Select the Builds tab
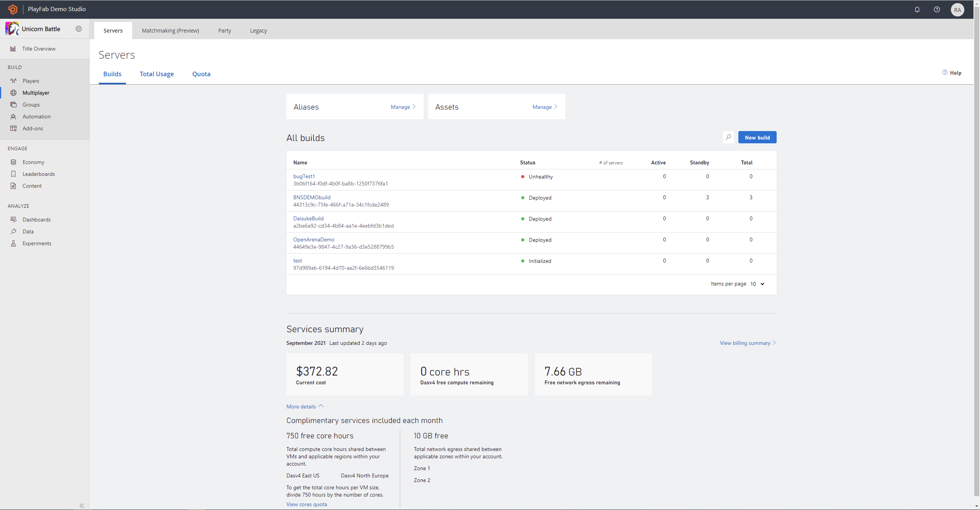The width and height of the screenshot is (980, 510). [x=112, y=73]
